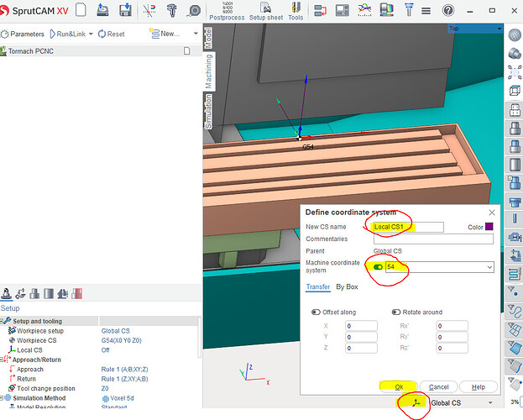523x420 pixels.
Task: Enable the Rotate around toggle
Action: [395, 312]
